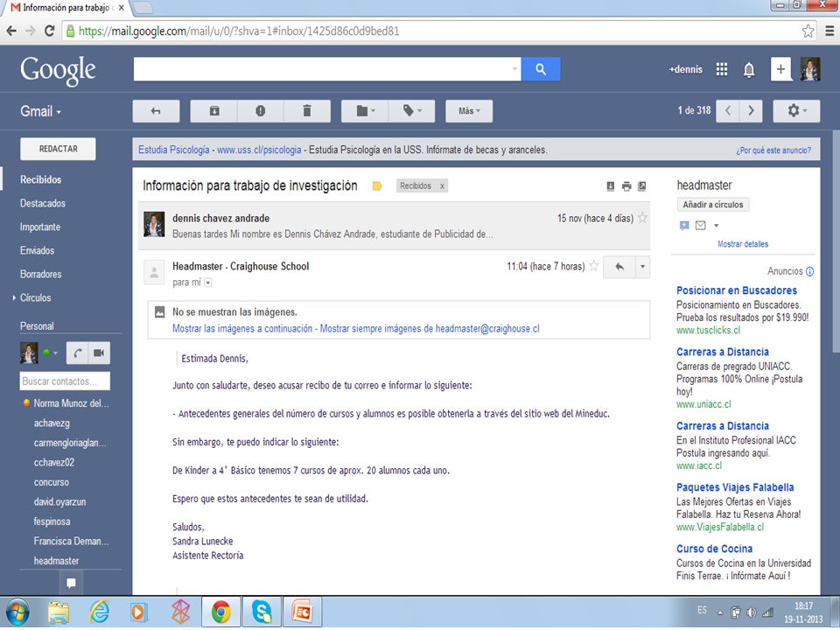840x630 pixels.
Task: Show recipient details arrow beside para mí
Action: (208, 283)
